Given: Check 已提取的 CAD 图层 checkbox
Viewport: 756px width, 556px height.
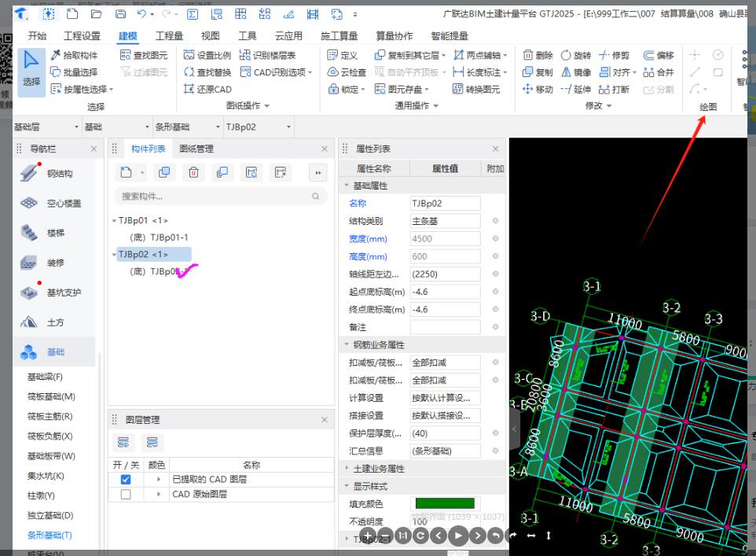Looking at the screenshot, I should point(126,479).
